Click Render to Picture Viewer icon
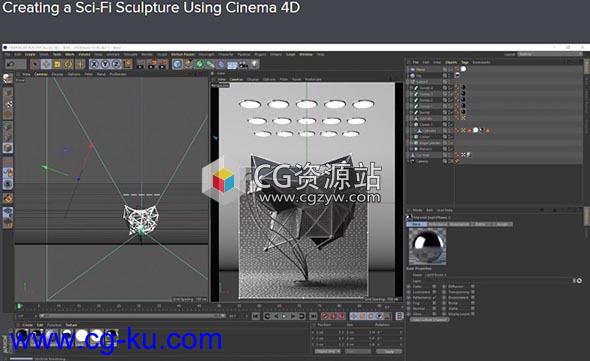 152,64
